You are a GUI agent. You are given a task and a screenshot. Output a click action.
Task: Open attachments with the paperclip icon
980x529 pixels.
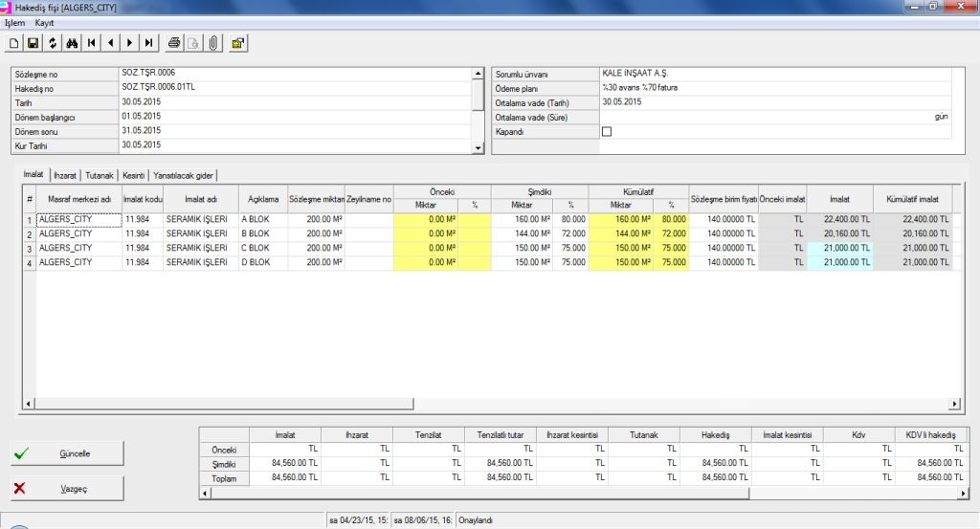tap(213, 43)
